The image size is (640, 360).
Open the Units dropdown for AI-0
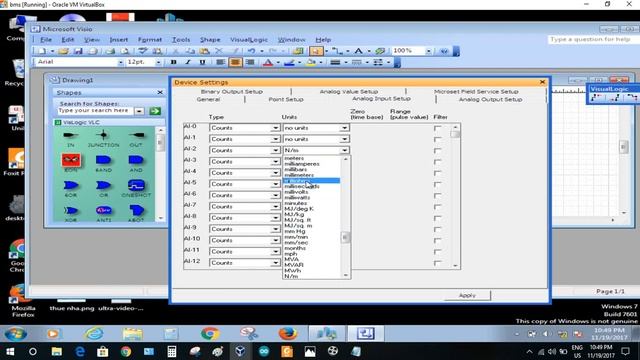click(344, 128)
